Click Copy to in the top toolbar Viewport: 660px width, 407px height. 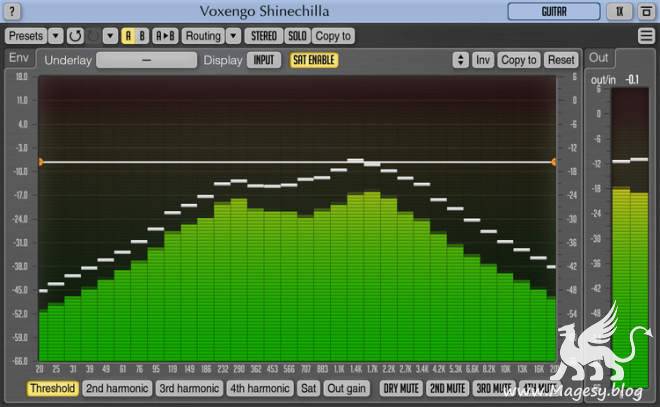pos(333,36)
